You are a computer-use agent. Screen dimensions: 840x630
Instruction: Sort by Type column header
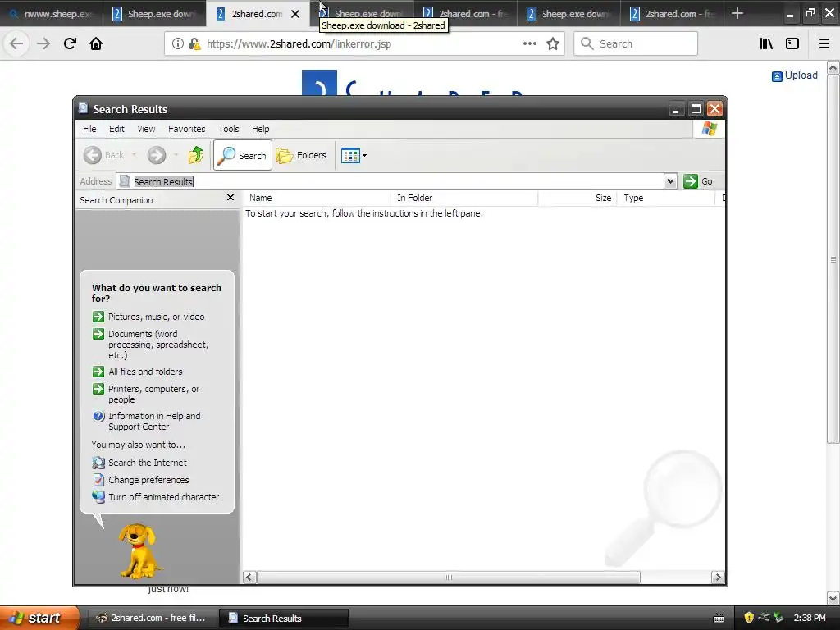666,198
